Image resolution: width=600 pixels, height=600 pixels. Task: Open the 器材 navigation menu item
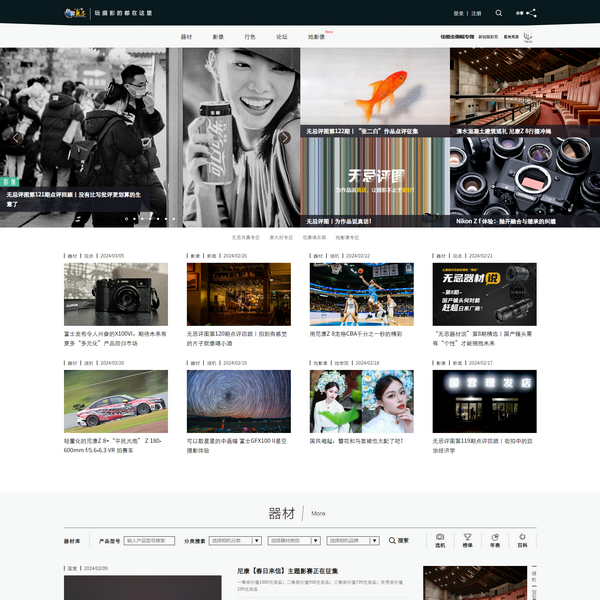pyautogui.click(x=186, y=37)
